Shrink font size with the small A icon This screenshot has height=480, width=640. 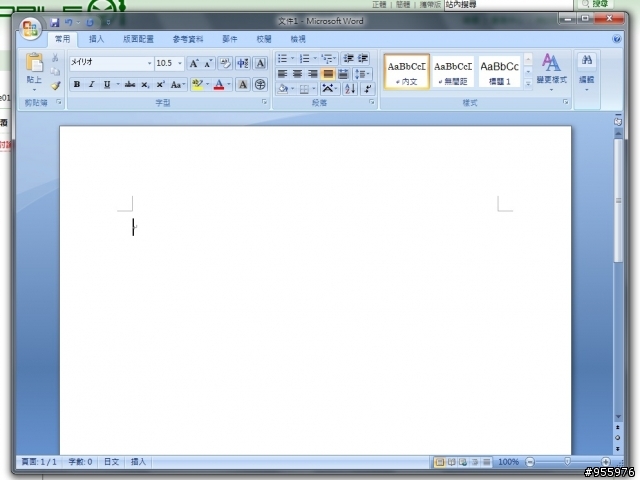click(208, 63)
